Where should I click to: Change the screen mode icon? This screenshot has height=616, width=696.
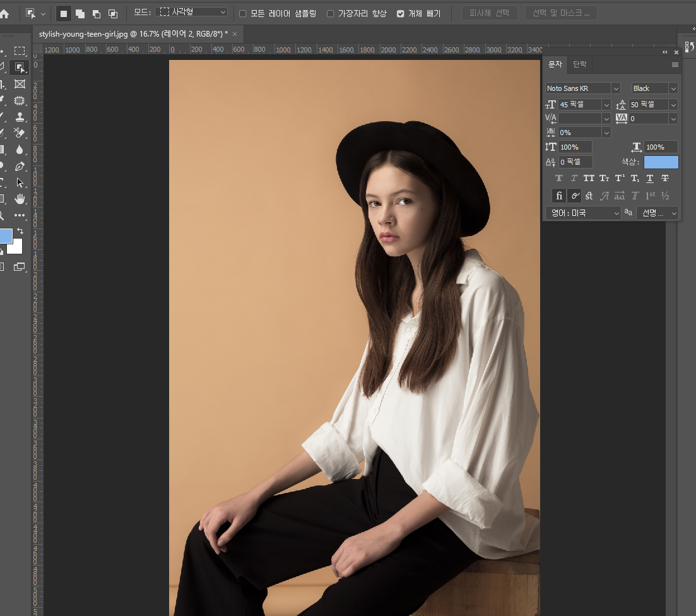[x=19, y=266]
